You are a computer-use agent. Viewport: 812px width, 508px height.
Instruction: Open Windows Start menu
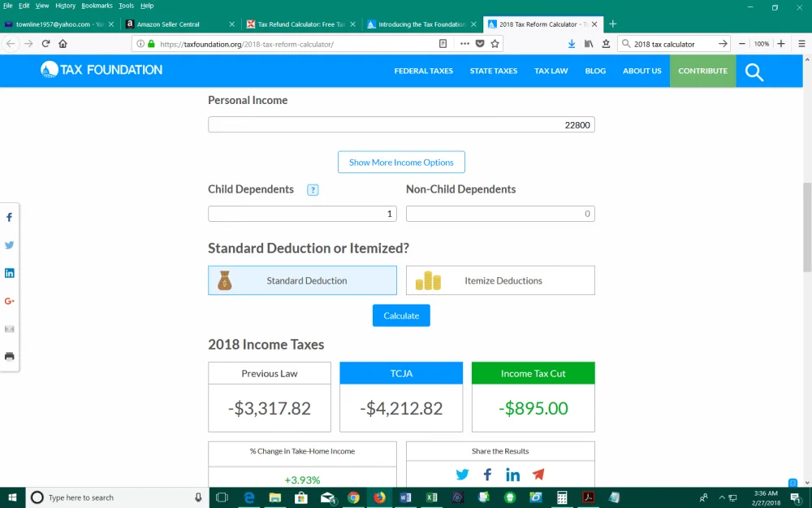12,497
